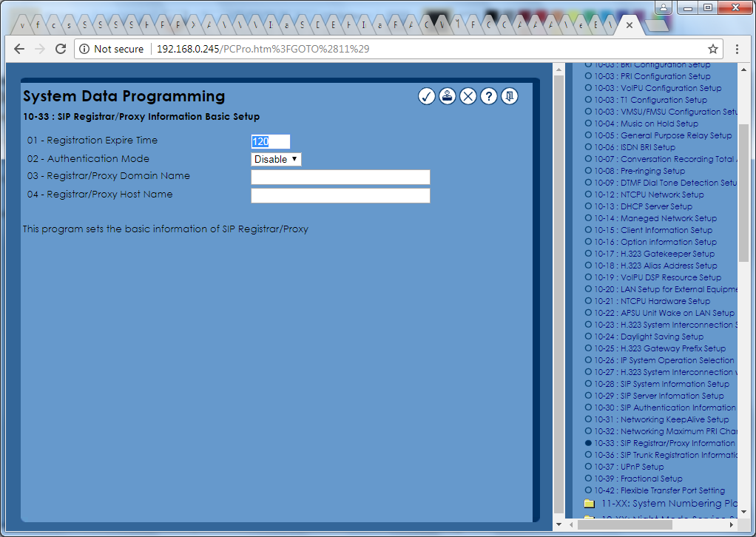
Task: Open help via the question mark icon
Action: pos(488,96)
